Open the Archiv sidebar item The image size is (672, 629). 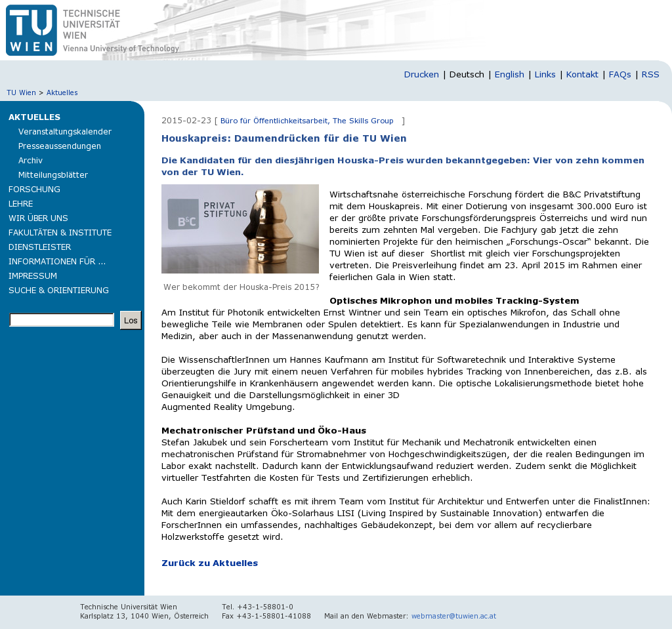pos(30,161)
